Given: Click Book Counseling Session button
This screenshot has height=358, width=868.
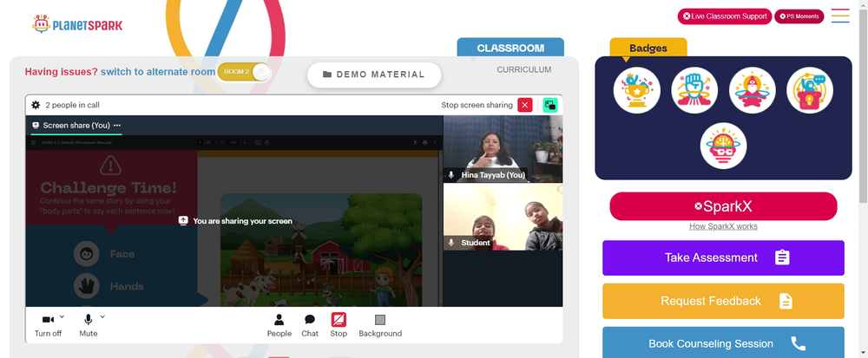Looking at the screenshot, I should (723, 342).
